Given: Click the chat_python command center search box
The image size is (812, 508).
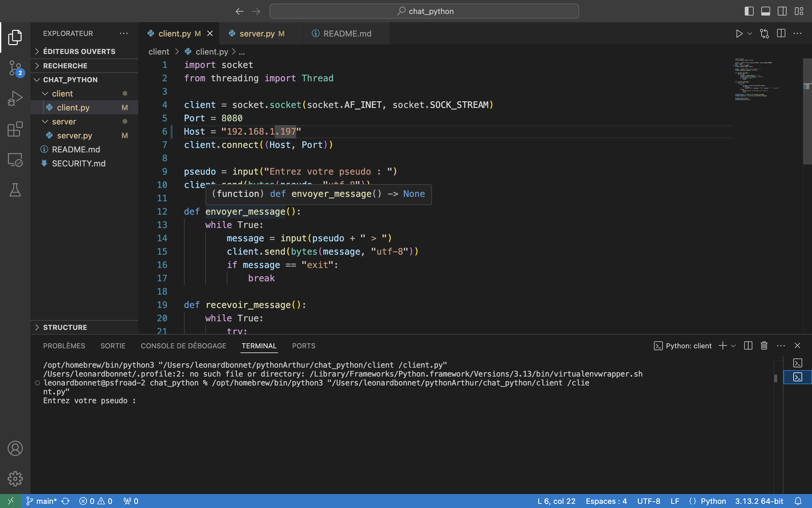Looking at the screenshot, I should (x=424, y=11).
